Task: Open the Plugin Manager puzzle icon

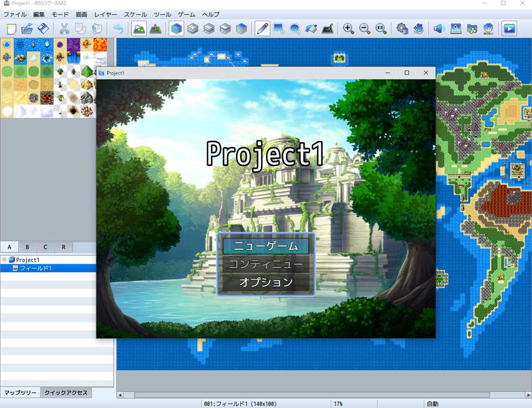Action: [418, 28]
